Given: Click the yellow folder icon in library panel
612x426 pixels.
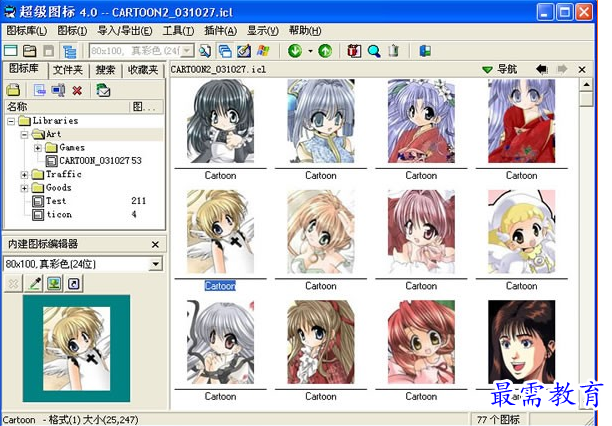Looking at the screenshot, I should coord(13,90).
